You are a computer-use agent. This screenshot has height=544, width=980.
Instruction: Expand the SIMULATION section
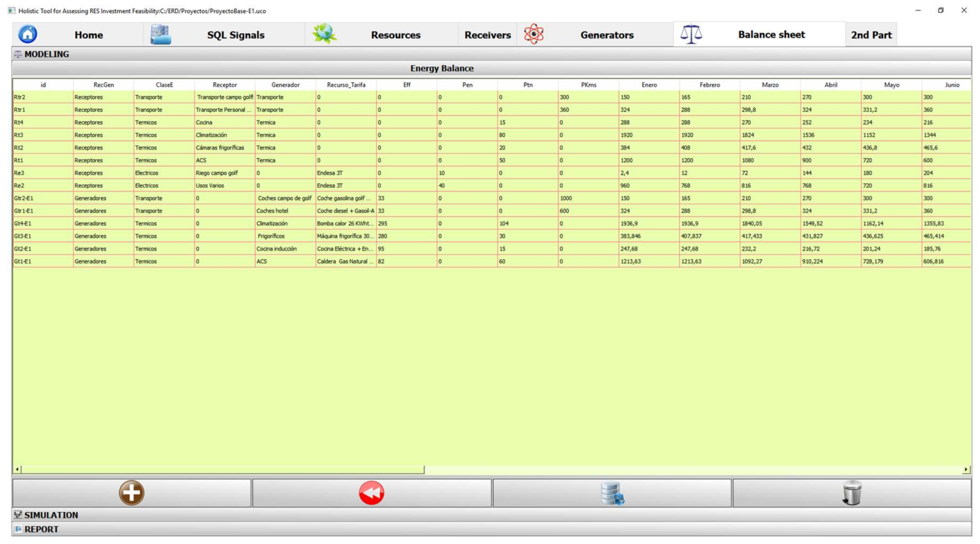click(x=51, y=515)
